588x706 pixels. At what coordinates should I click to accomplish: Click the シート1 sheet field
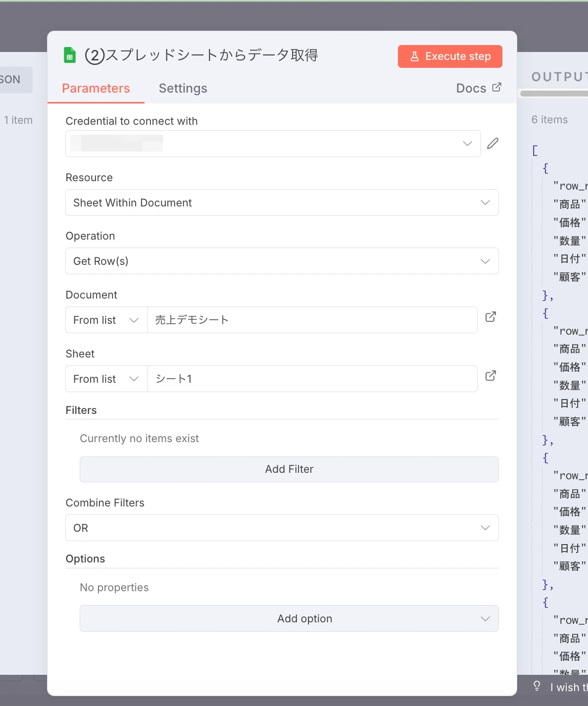click(x=312, y=379)
